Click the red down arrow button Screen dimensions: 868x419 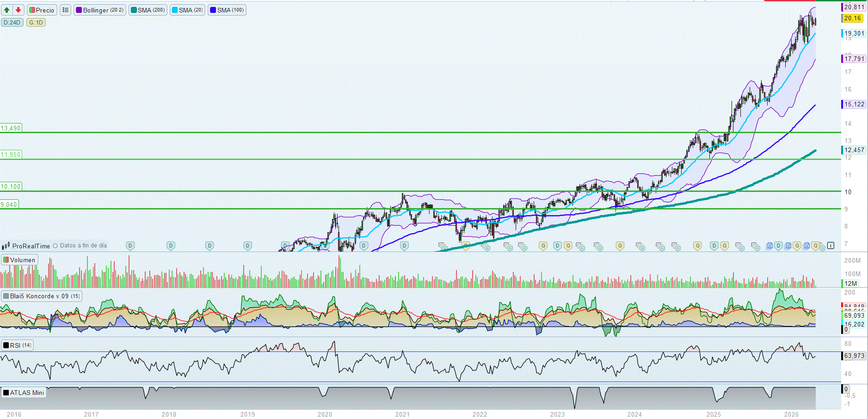pyautogui.click(x=18, y=10)
